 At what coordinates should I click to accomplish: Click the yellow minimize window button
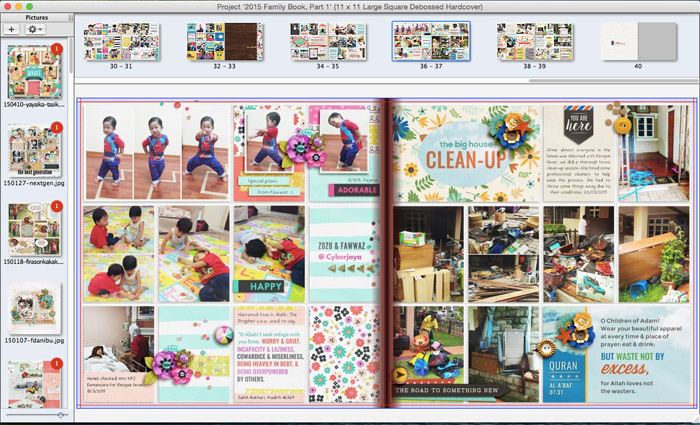point(18,6)
